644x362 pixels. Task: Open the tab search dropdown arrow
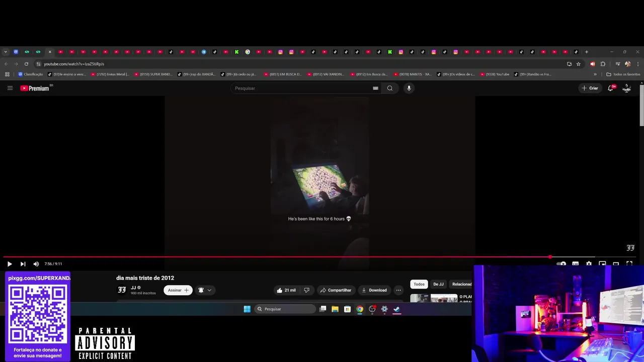6,52
